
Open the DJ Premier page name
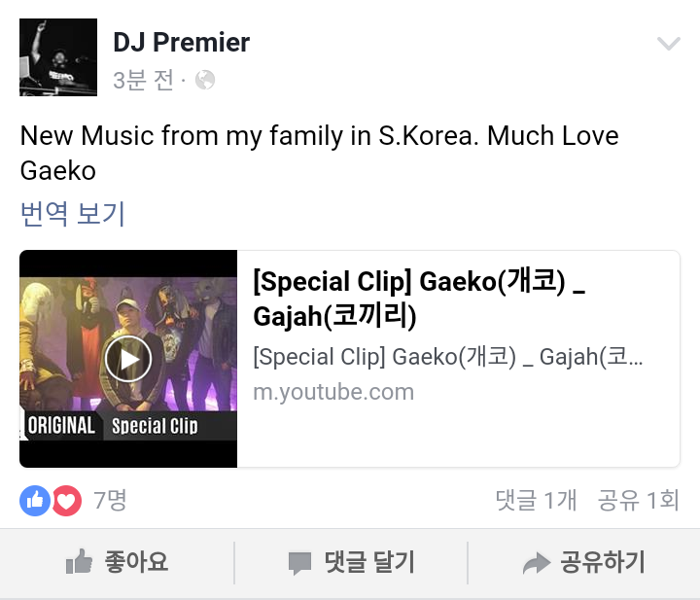181,43
